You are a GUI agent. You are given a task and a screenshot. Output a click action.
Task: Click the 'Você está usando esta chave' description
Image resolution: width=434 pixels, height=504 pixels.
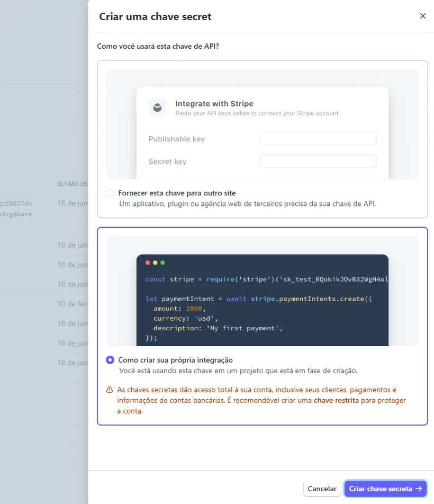point(238,371)
